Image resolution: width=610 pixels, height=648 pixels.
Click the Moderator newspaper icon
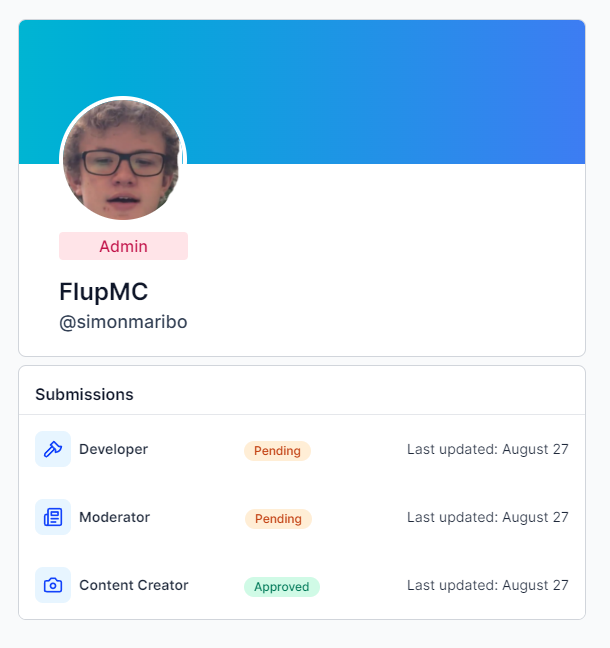click(53, 517)
